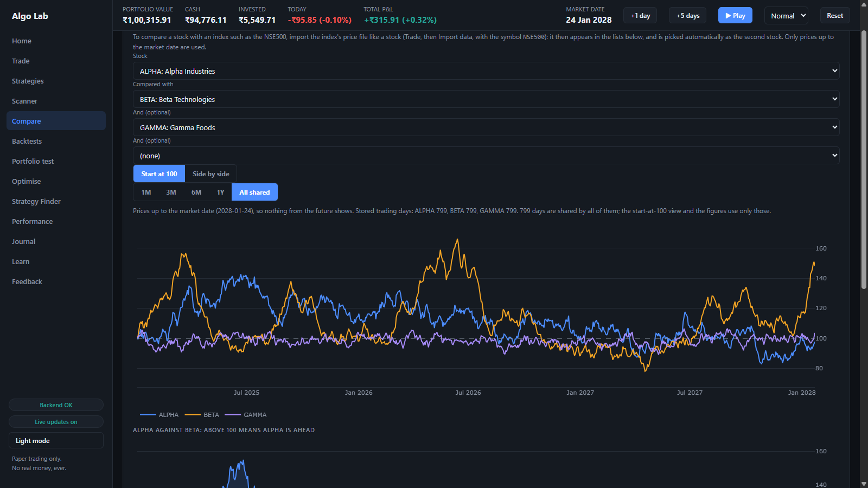Click the Backend OK status pill
The height and width of the screenshot is (488, 868).
pos(56,405)
